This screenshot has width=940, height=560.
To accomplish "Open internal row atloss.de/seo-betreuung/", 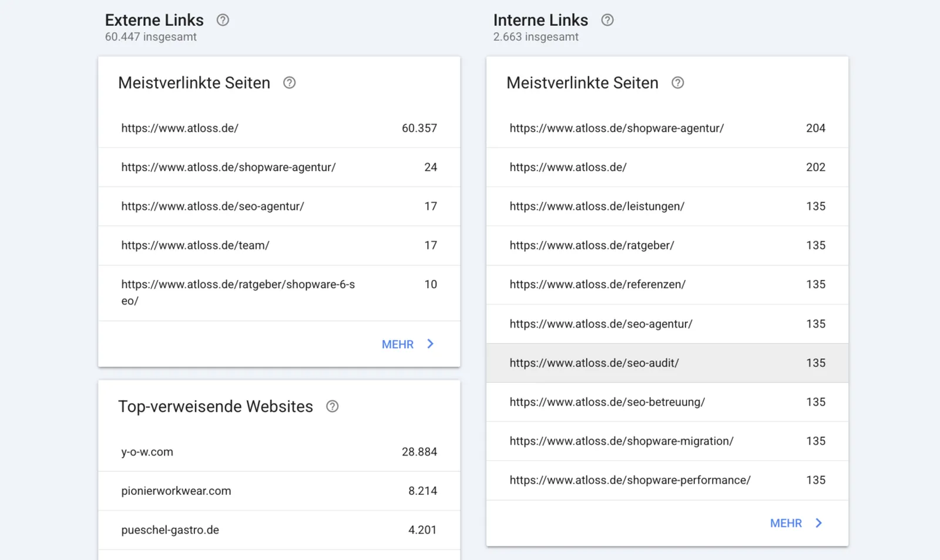I will coord(667,402).
